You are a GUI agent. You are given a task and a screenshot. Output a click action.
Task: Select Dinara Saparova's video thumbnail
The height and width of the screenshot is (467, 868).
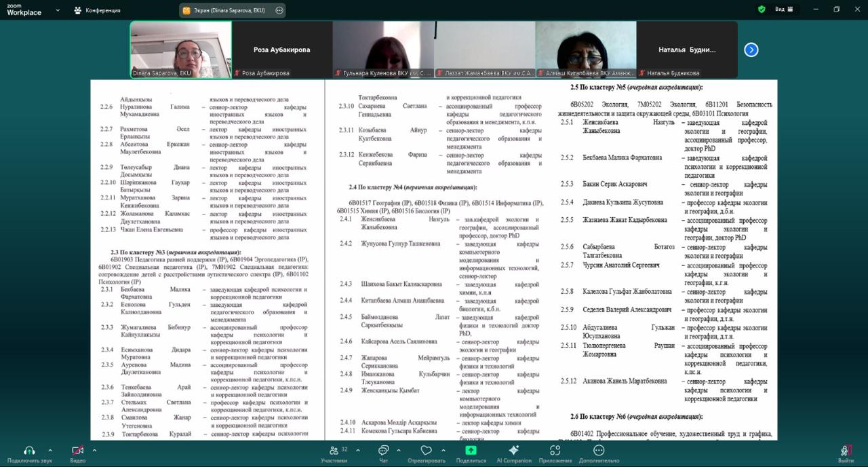tap(180, 49)
